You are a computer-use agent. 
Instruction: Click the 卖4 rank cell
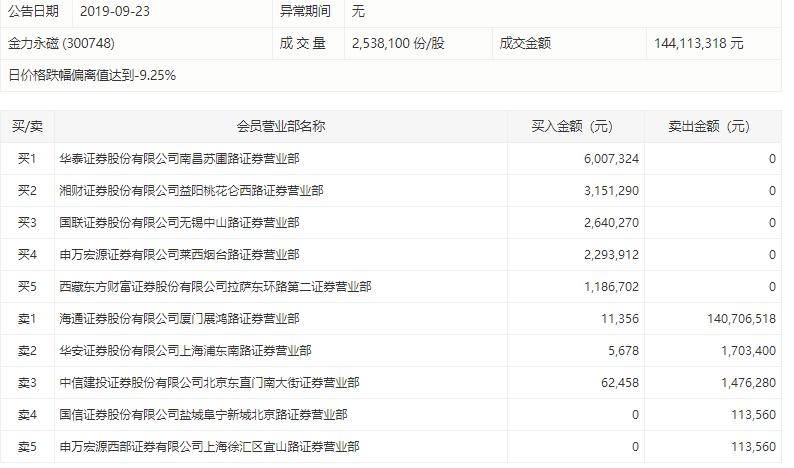[27, 415]
